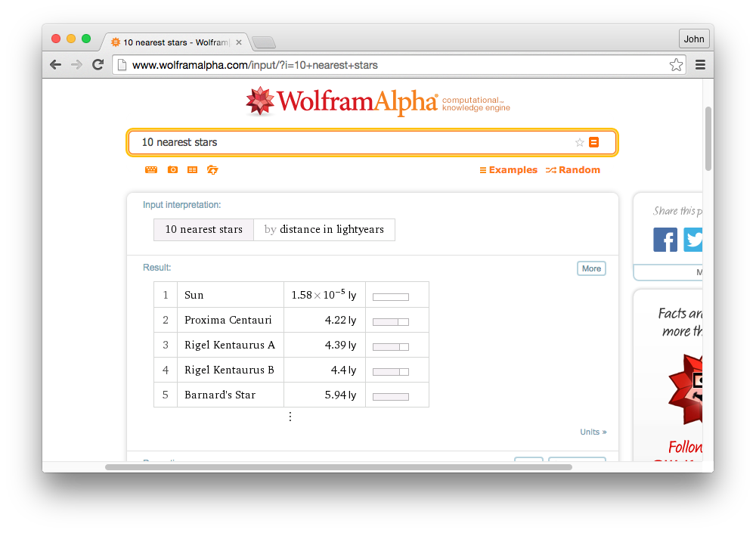Click the horizontal scrollbar at bottom

(339, 467)
